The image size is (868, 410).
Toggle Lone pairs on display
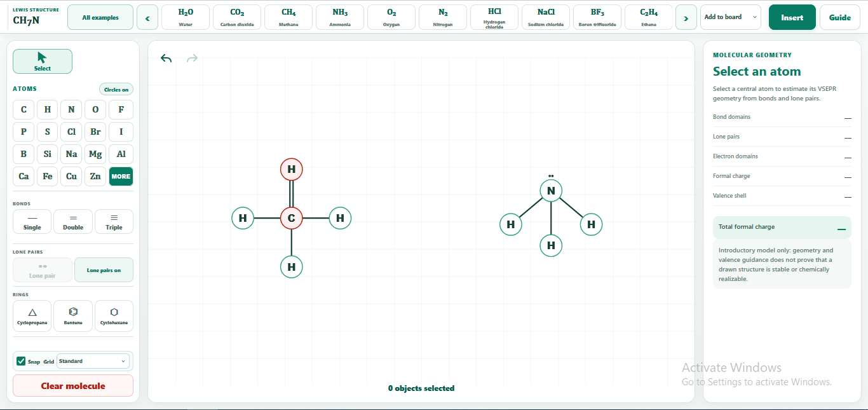coord(104,270)
